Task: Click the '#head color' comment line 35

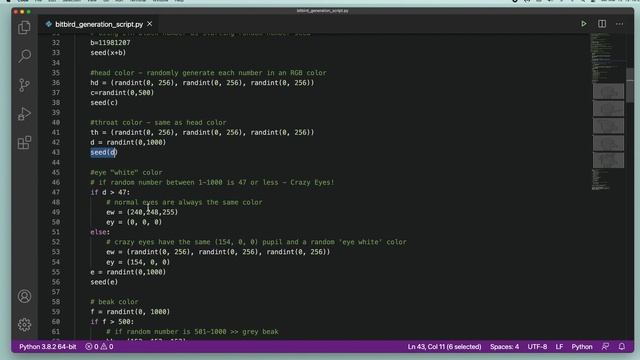Action: (x=208, y=73)
